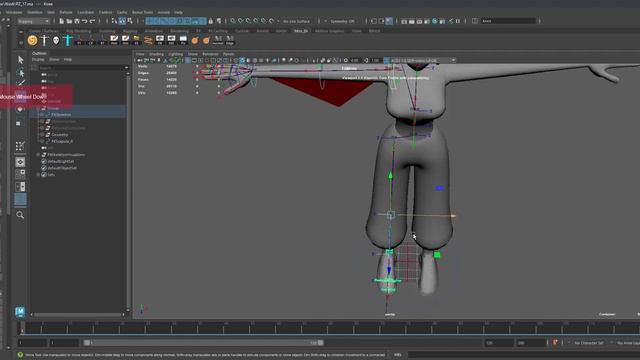The image size is (640, 360).
Task: Click the yellow folder shelf icon
Action: pos(136,40)
